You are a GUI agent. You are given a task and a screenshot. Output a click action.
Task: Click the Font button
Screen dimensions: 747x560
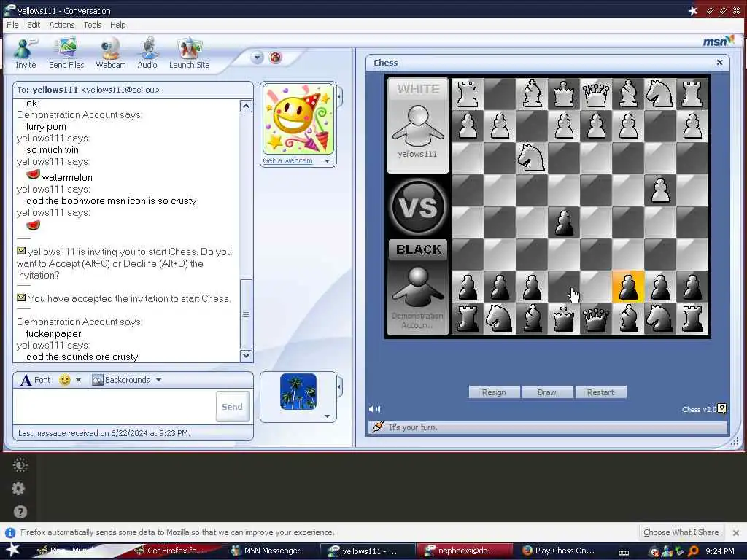point(36,380)
